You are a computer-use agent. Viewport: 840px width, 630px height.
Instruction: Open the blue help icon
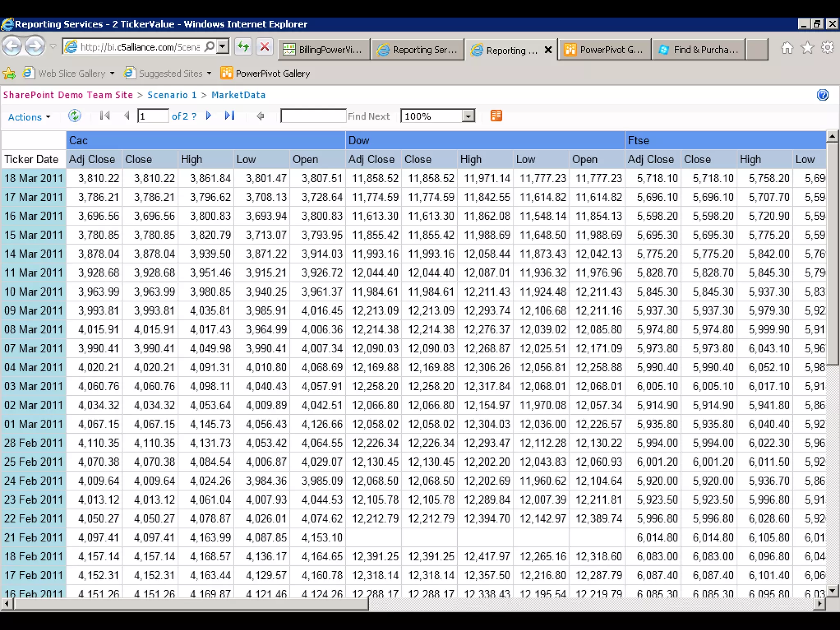(x=822, y=95)
